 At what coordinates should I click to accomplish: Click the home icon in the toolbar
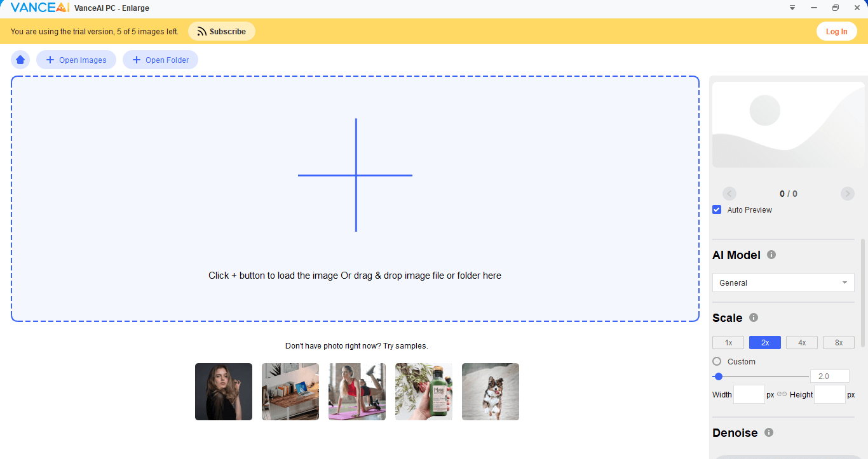pyautogui.click(x=20, y=59)
